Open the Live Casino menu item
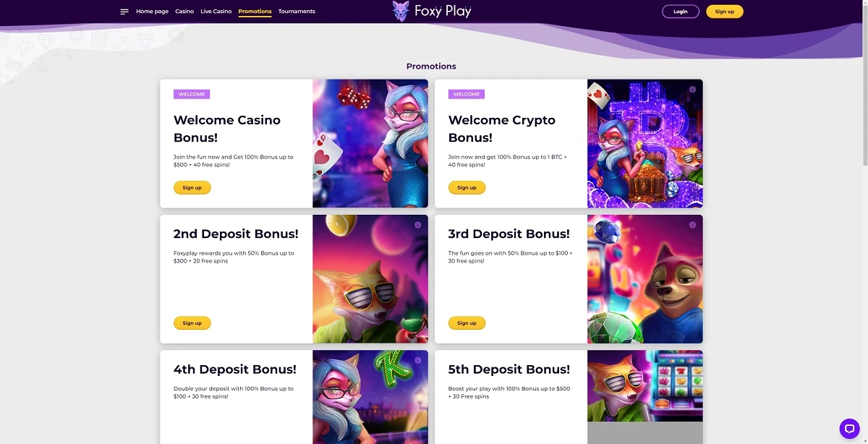Image resolution: width=868 pixels, height=444 pixels. tap(216, 12)
